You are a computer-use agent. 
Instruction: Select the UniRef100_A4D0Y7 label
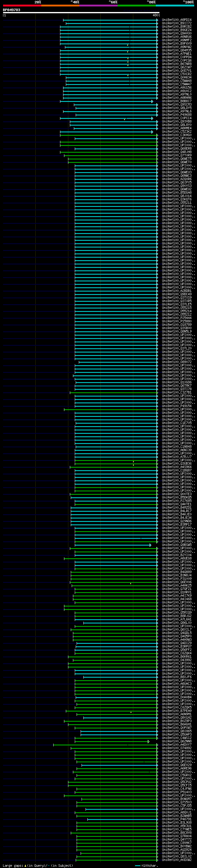[x=177, y=745]
